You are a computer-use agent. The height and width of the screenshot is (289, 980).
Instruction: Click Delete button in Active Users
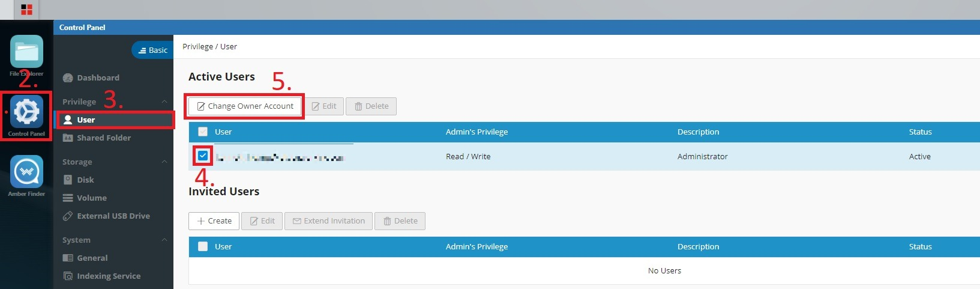[371, 106]
